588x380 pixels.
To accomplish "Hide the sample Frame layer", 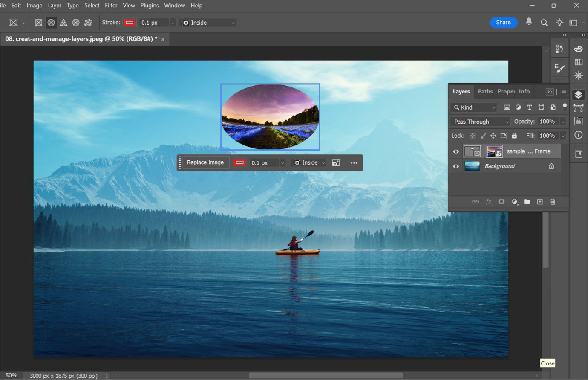I will tap(455, 151).
